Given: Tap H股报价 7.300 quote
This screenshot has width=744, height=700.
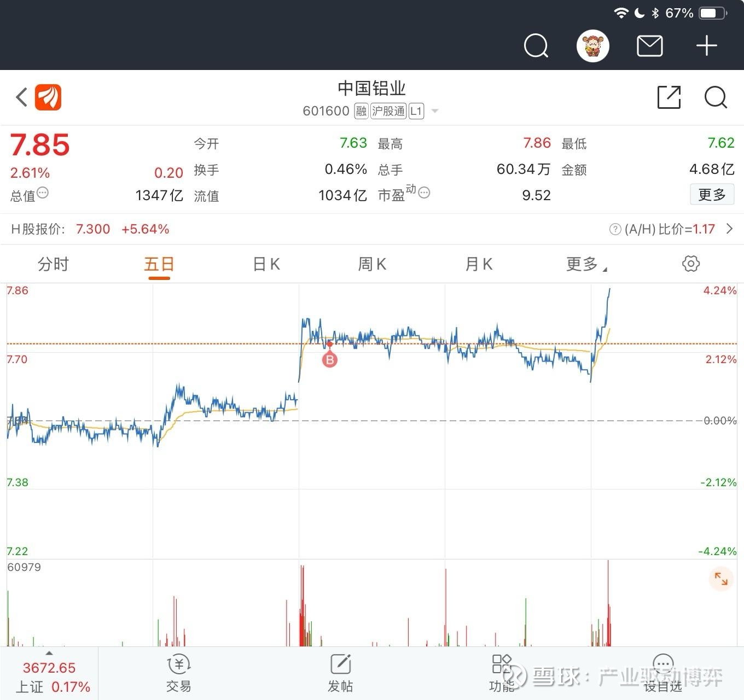Looking at the screenshot, I should pos(93,229).
